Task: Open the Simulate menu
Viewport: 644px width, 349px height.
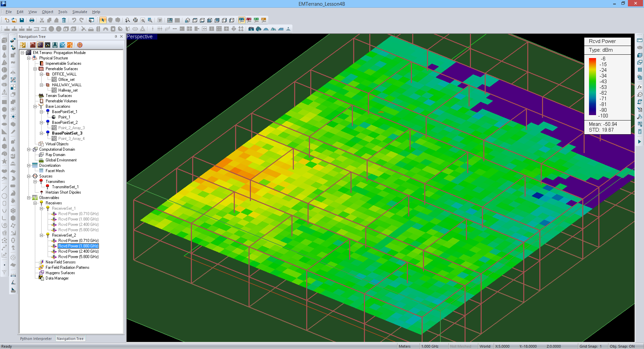Action: click(x=79, y=12)
